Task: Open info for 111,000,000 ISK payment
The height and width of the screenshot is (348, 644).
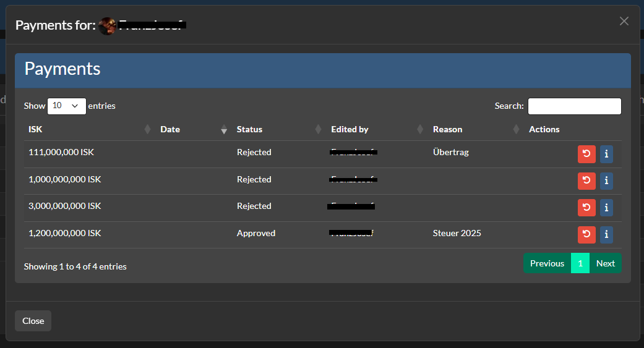Action: click(606, 154)
